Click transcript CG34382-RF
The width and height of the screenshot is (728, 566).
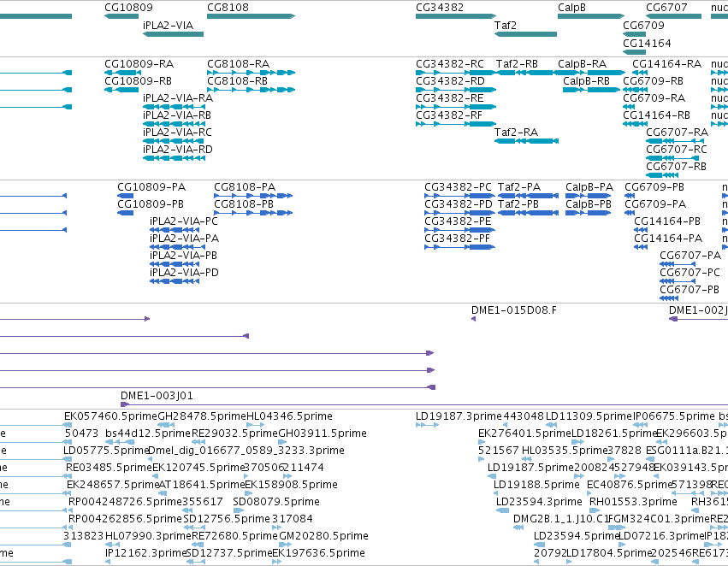tap(456, 124)
